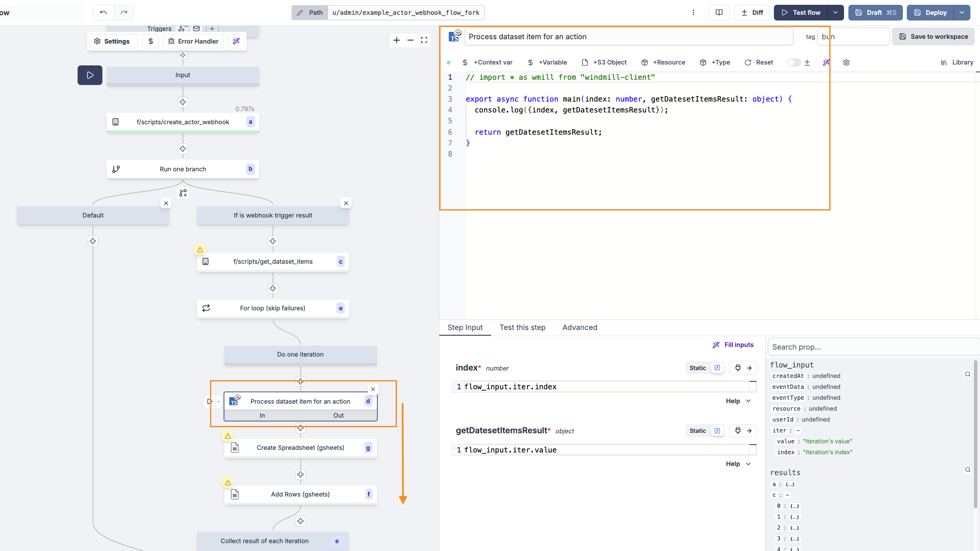This screenshot has width=980, height=551.
Task: Switch to the Test this step tab
Action: tap(522, 327)
